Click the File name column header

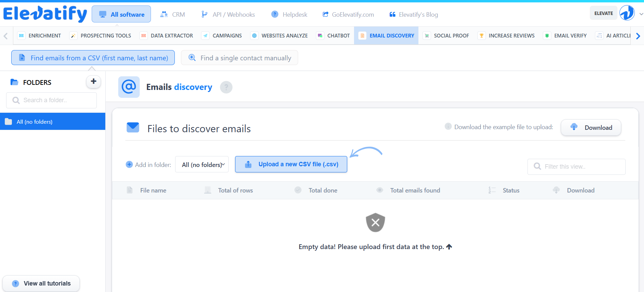tap(153, 190)
